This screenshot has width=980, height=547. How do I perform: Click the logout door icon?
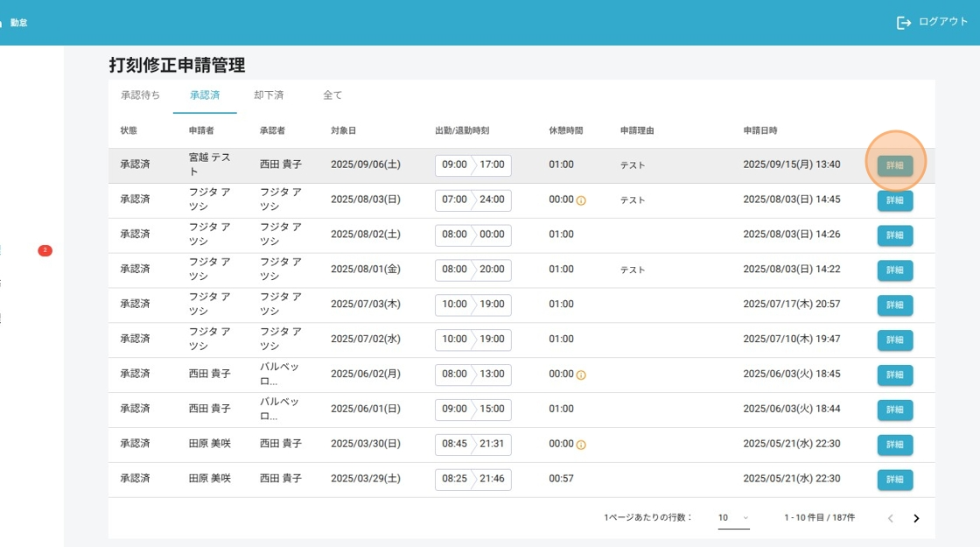tap(903, 23)
